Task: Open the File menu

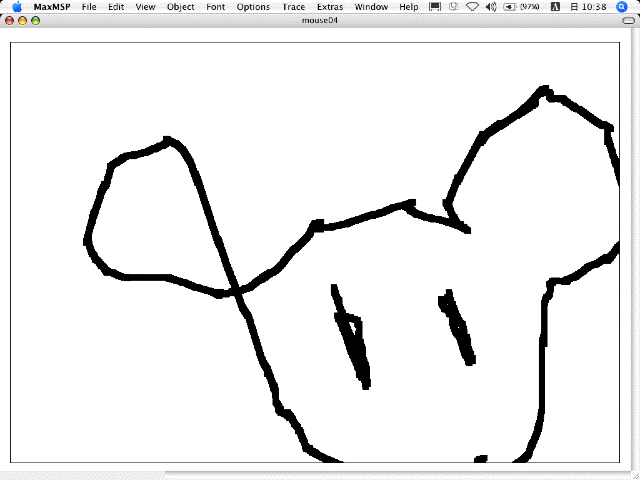Action: tap(89, 7)
